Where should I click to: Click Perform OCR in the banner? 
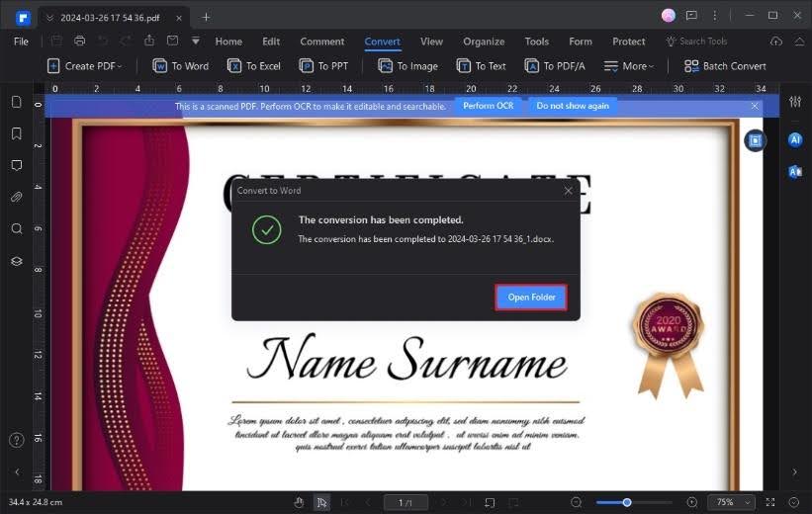tap(489, 106)
